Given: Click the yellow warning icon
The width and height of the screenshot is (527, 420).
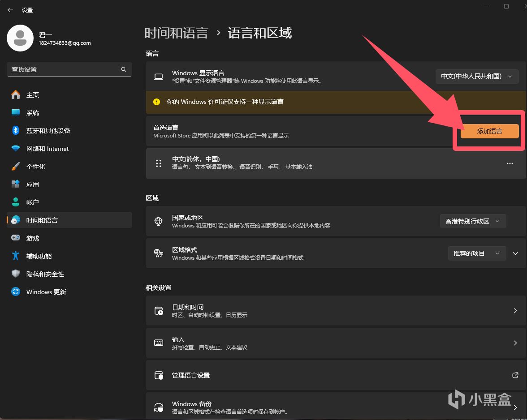Looking at the screenshot, I should point(157,102).
